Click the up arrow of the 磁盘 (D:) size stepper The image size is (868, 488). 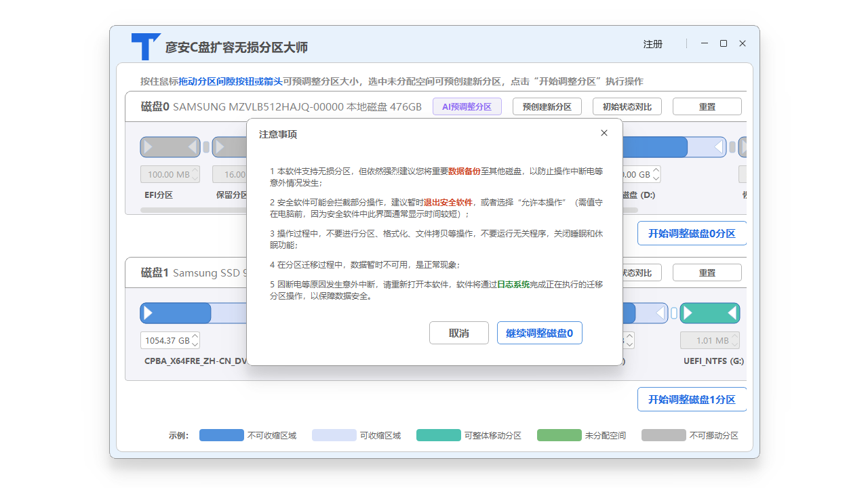(x=656, y=170)
